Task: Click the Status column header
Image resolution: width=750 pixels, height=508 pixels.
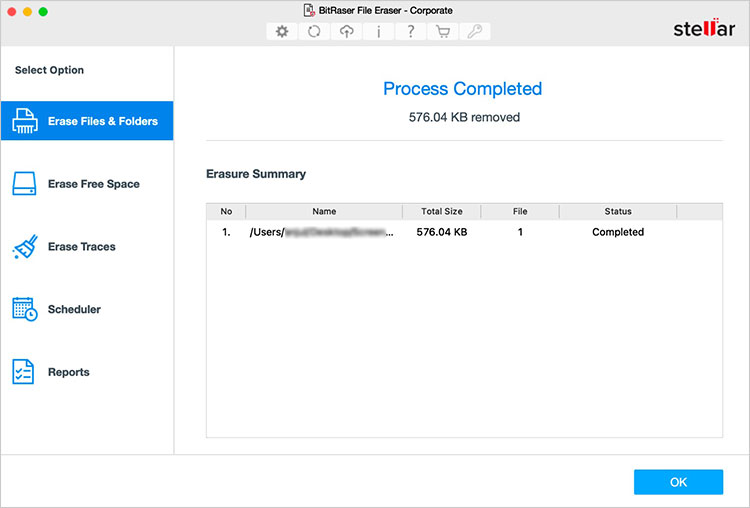Action: coord(618,211)
